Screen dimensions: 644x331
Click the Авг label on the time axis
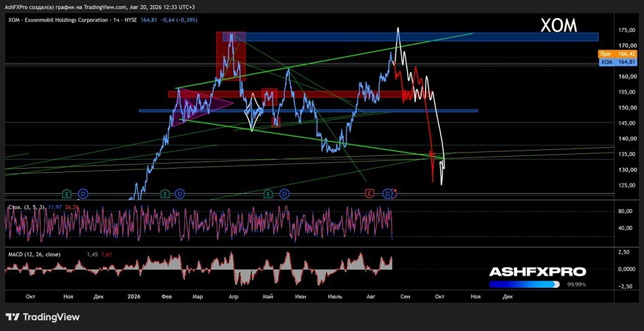(370, 296)
